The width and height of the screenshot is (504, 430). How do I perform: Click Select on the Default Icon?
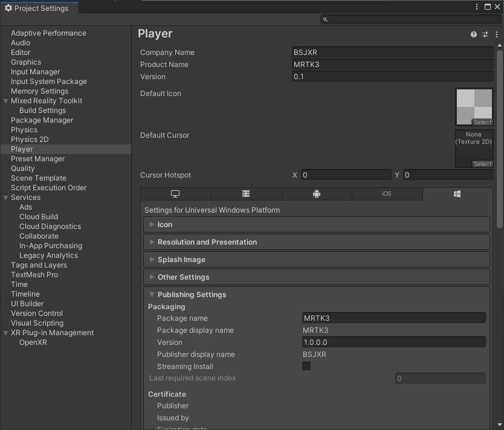(x=482, y=122)
